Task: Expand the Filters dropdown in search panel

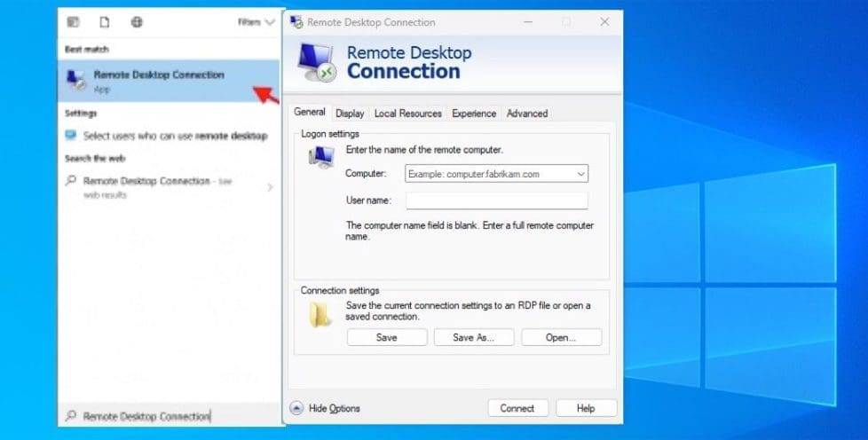Action: [x=256, y=22]
